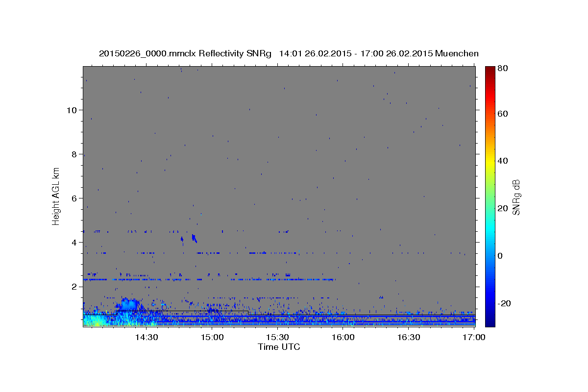The width and height of the screenshot is (588, 392).
Task: Click the 16:30 time tick label
Action: pyautogui.click(x=409, y=337)
